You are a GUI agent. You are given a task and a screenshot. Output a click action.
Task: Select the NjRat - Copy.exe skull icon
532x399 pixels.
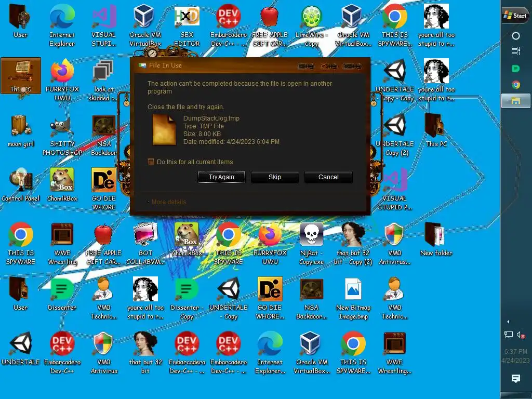[x=312, y=244]
